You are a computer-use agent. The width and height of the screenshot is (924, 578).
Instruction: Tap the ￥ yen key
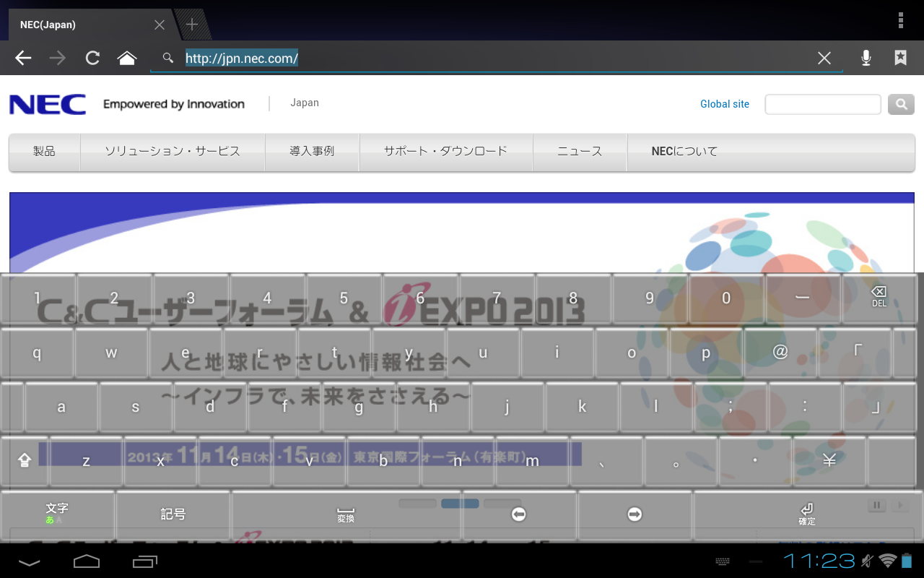tap(829, 461)
